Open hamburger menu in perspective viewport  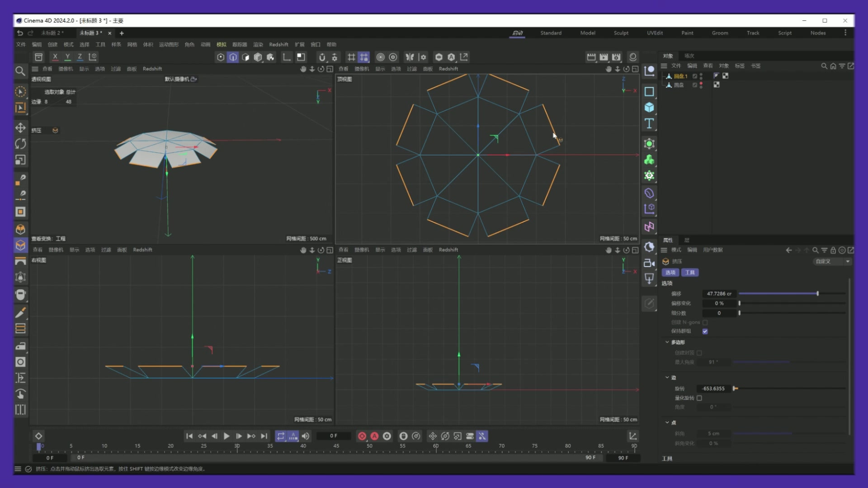pos(35,69)
